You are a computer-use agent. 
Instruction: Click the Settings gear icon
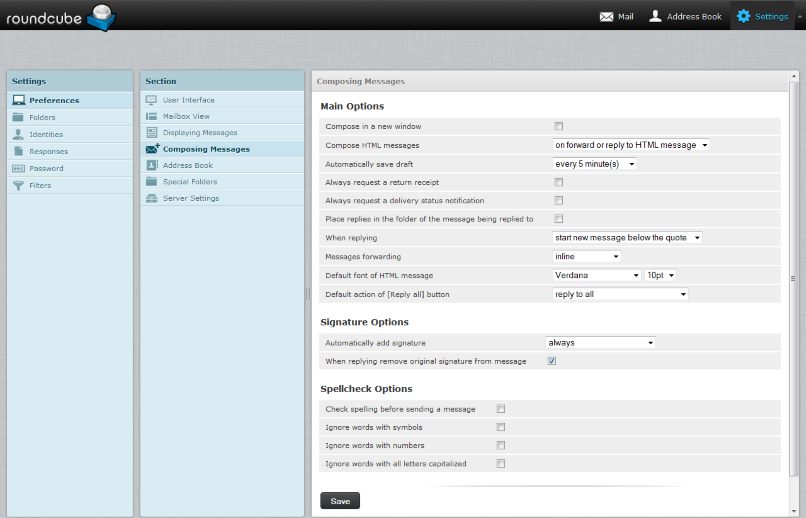(743, 16)
